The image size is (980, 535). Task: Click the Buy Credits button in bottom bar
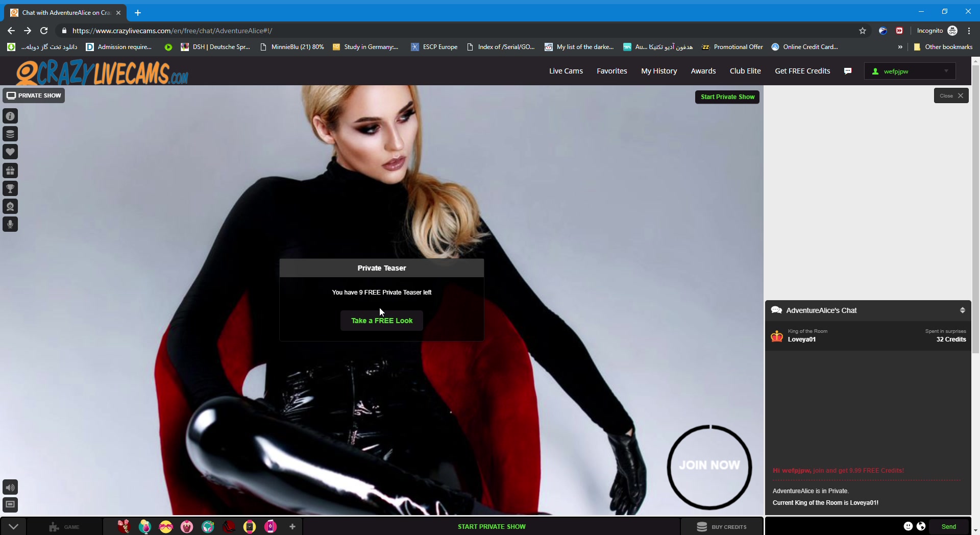(722, 527)
